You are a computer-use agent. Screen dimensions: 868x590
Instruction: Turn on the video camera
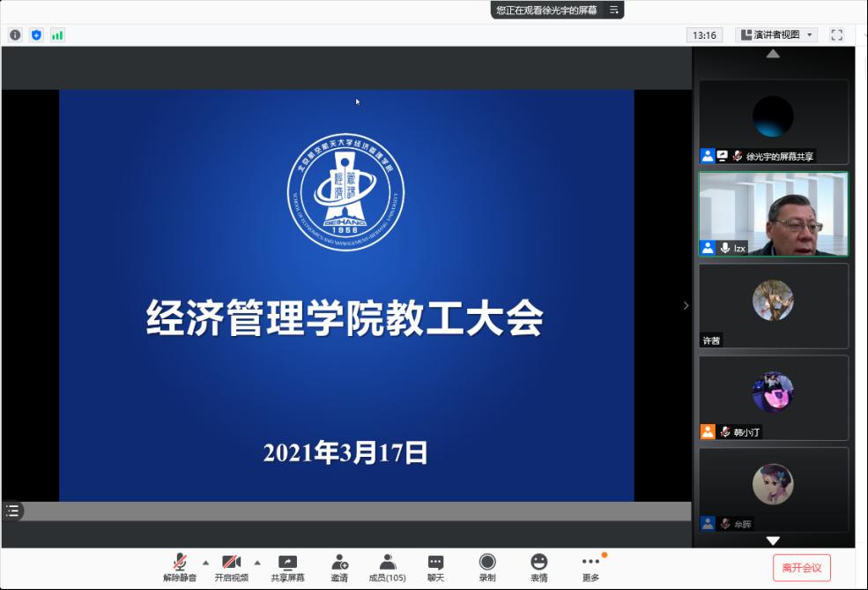[231, 568]
